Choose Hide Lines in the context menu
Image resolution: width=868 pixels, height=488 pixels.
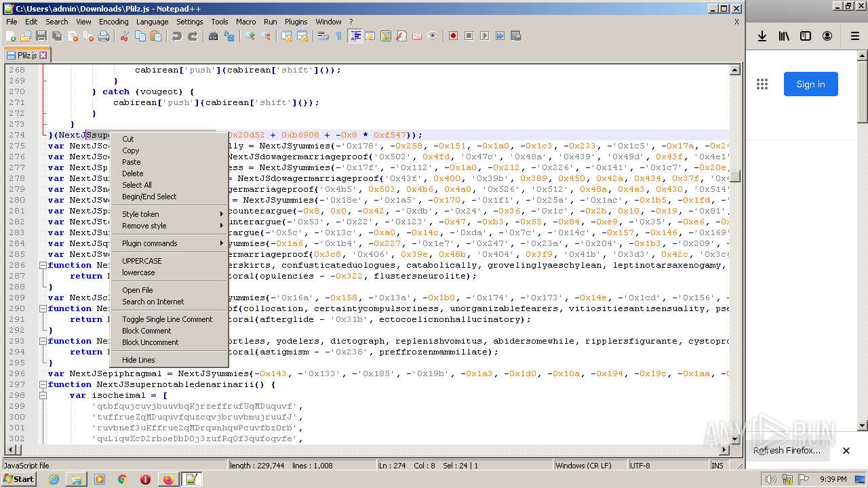[x=169, y=360]
